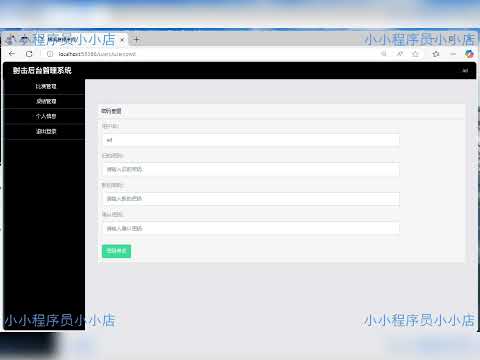Focus the confirm password input field

click(x=250, y=228)
